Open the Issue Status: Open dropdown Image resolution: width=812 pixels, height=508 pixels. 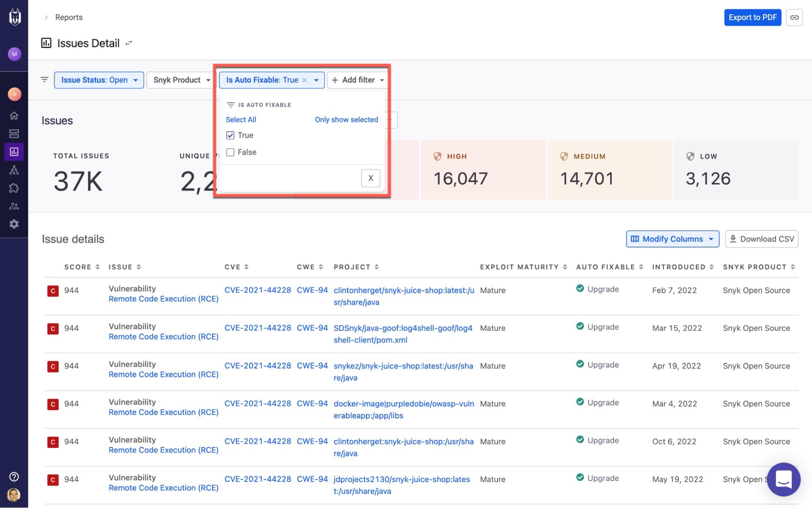pos(99,80)
